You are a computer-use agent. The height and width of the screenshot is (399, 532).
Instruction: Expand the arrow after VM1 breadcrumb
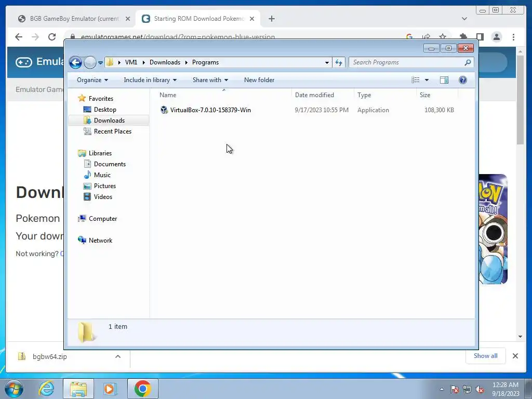[144, 62]
